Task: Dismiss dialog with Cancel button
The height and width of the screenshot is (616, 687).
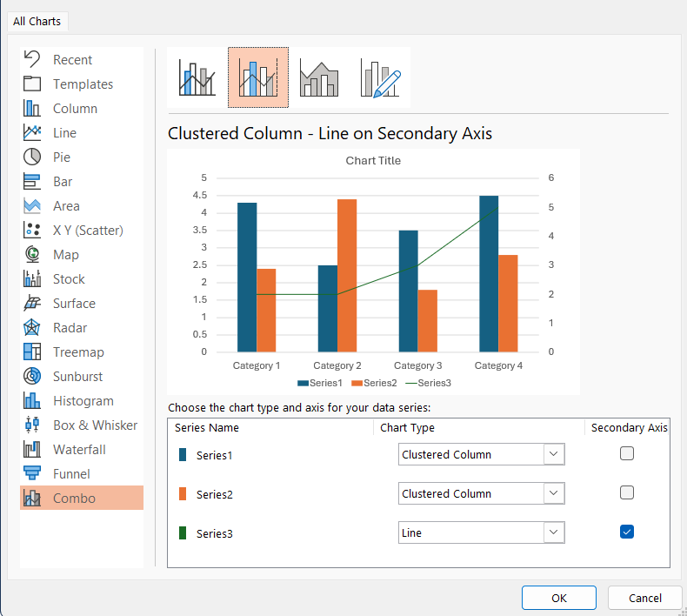Action: pyautogui.click(x=645, y=598)
